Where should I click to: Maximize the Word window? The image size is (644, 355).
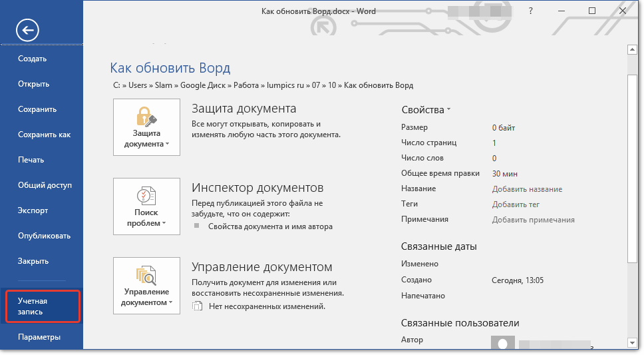pyautogui.click(x=592, y=11)
